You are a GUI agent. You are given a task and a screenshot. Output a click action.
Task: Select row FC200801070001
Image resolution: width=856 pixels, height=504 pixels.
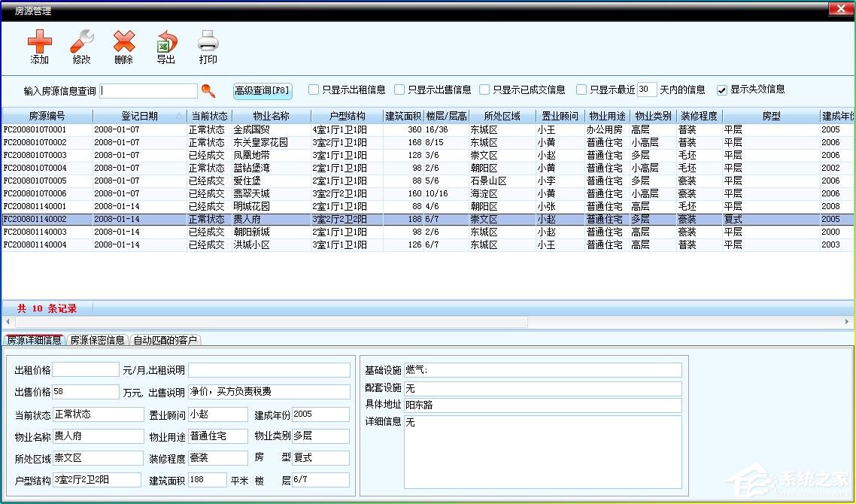coord(427,130)
